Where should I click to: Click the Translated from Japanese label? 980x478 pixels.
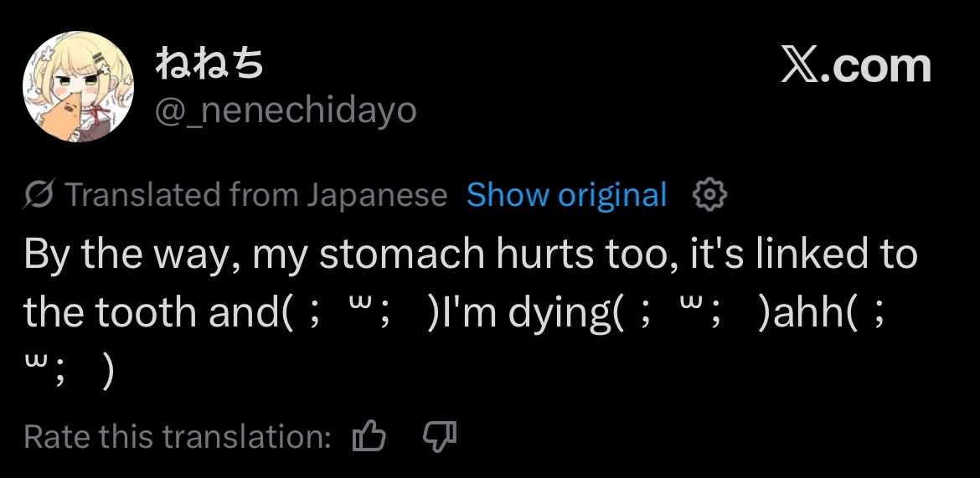(255, 195)
